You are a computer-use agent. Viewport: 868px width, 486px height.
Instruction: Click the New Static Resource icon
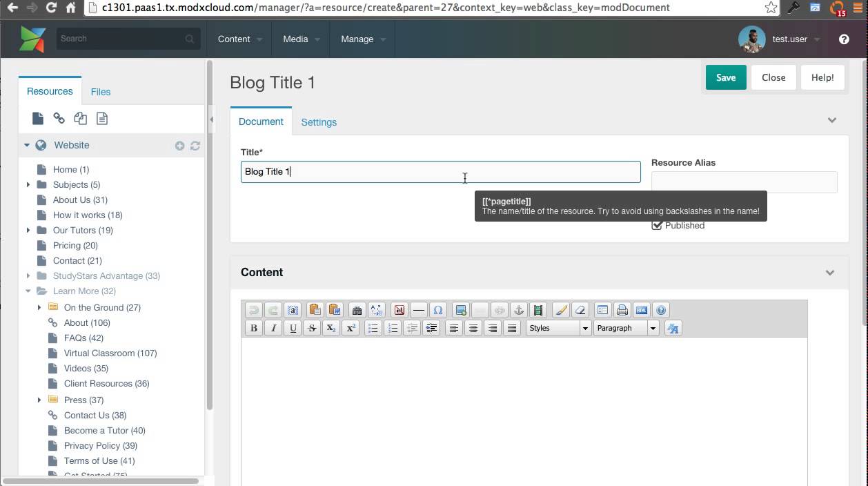[x=102, y=119]
